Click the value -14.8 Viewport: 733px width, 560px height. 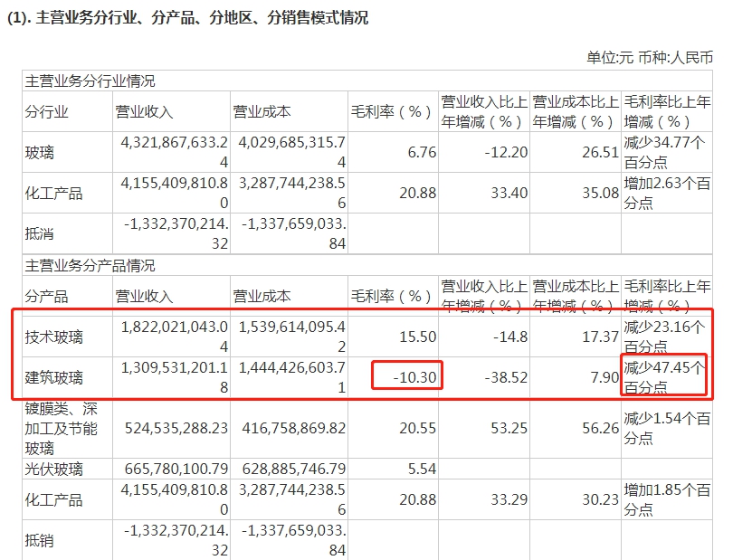(x=510, y=337)
